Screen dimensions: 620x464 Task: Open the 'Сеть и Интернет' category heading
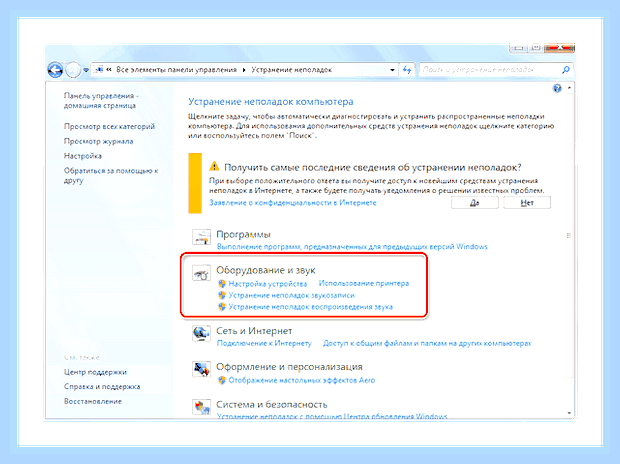tap(254, 331)
